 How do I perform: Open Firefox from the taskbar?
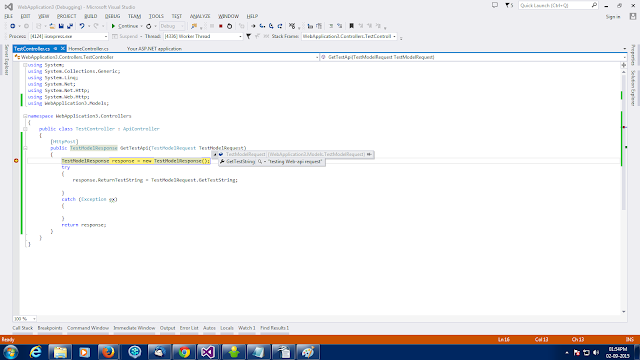108,352
